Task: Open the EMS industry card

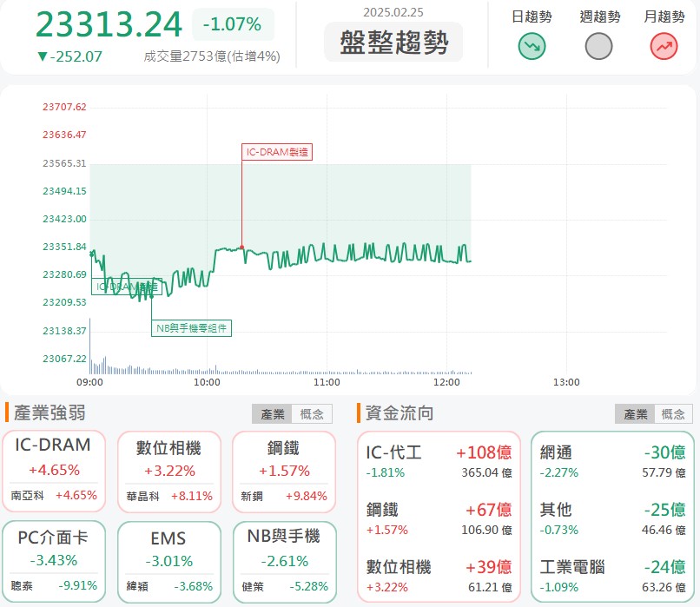Action: click(168, 560)
